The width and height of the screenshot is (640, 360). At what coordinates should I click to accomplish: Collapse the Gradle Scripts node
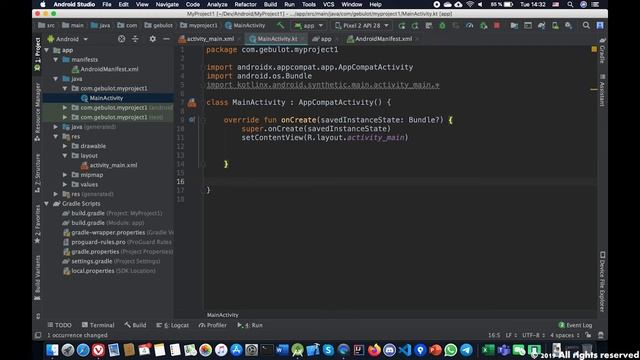point(47,203)
